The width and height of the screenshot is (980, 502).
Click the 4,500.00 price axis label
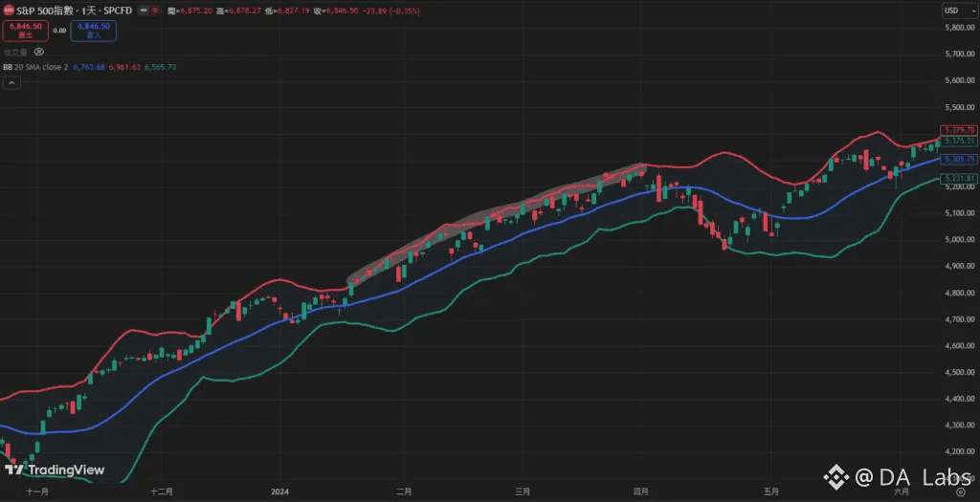960,372
